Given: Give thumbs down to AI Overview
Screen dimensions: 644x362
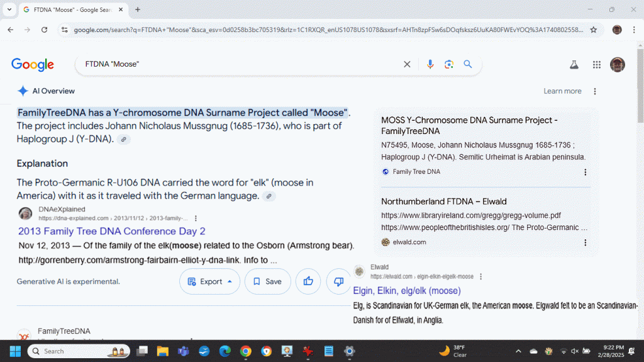Looking at the screenshot, I should pos(338,282).
